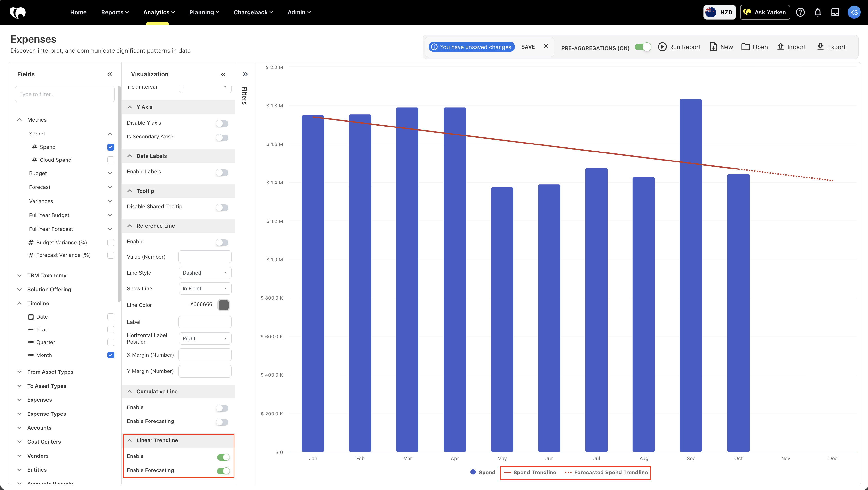Open the inbox tray icon
Screen dimensions: 868x490
click(835, 12)
